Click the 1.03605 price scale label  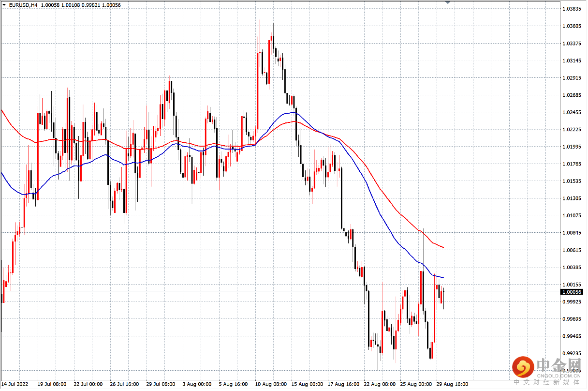(572, 26)
